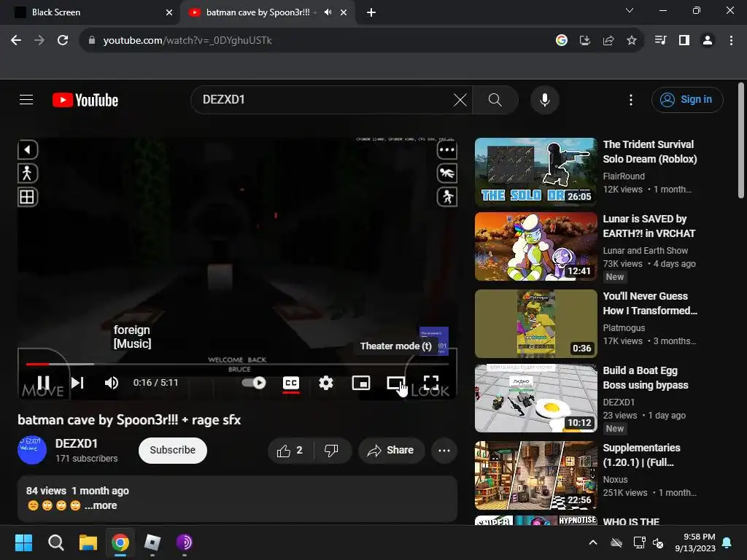Open Build a Boat Egg Boss video title
The image size is (747, 560).
[x=646, y=378]
